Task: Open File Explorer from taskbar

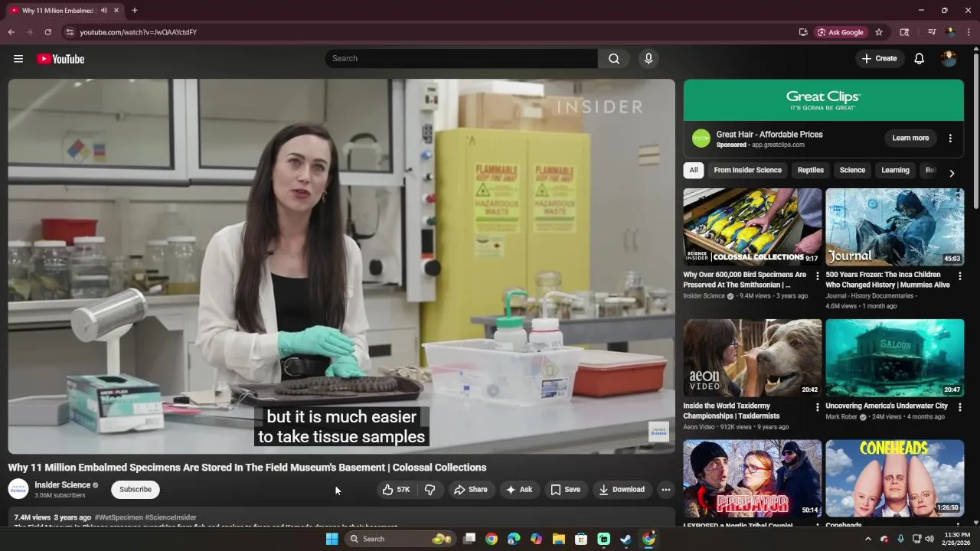Action: point(559,539)
